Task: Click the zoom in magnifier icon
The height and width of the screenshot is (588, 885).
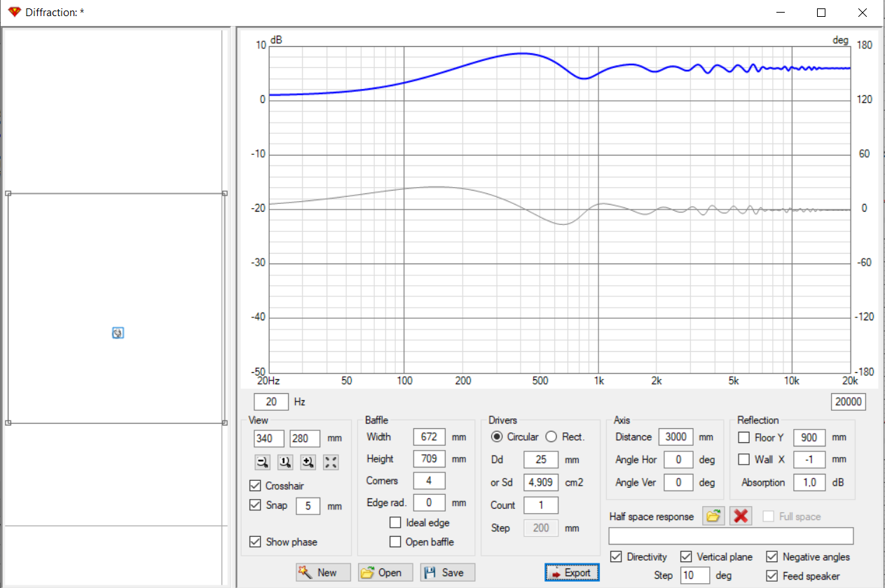Action: [308, 462]
